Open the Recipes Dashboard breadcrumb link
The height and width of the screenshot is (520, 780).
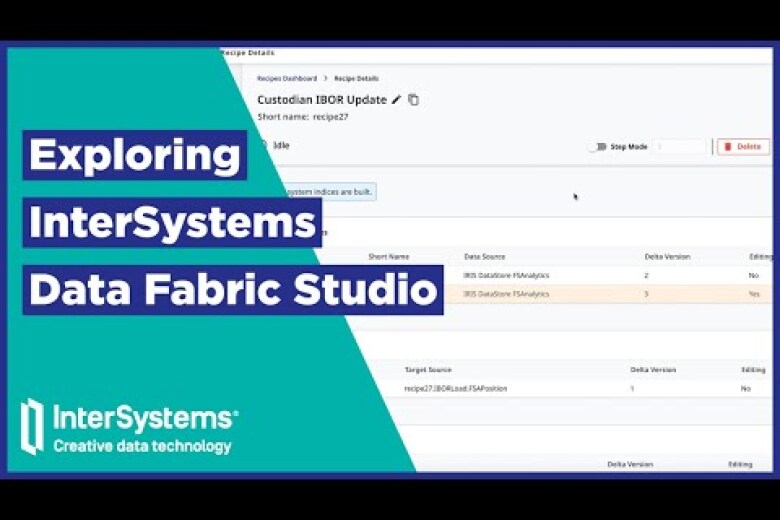pyautogui.click(x=287, y=78)
